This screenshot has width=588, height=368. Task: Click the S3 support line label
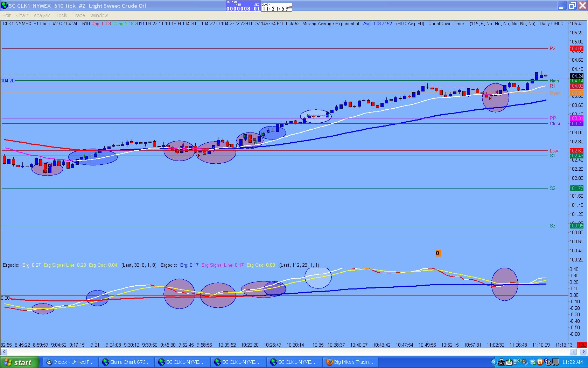point(553,226)
